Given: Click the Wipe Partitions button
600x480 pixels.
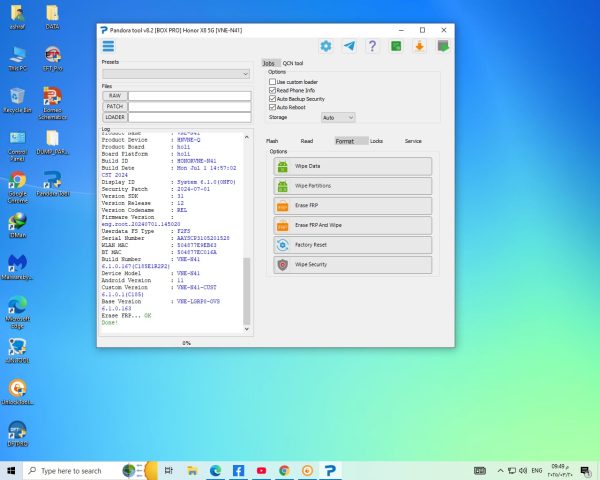Looking at the screenshot, I should (352, 186).
